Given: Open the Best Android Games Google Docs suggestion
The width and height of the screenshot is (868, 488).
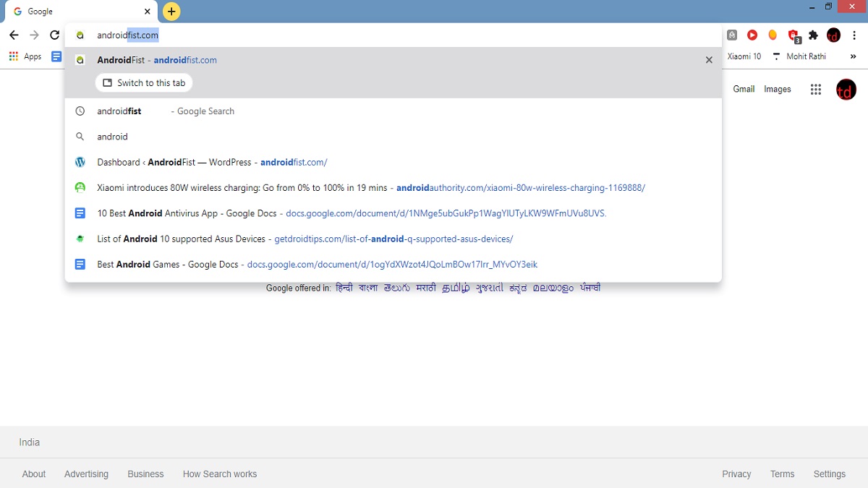Looking at the screenshot, I should tap(393, 265).
